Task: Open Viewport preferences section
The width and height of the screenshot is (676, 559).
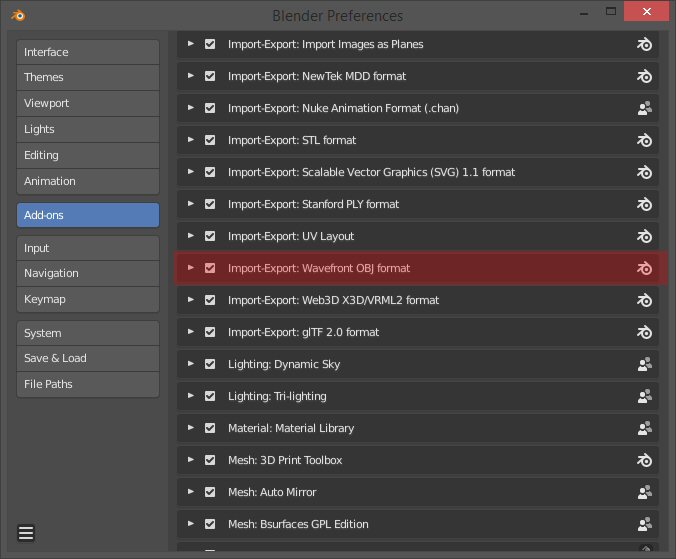Action: point(88,103)
